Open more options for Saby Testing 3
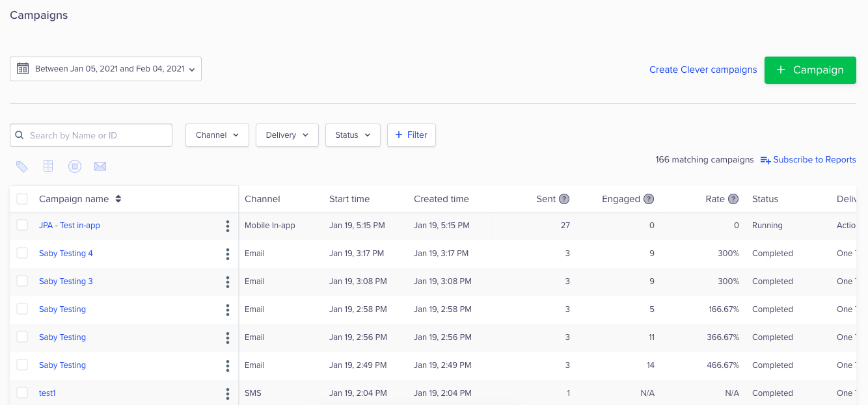Viewport: 868px width, 405px height. coord(228,281)
